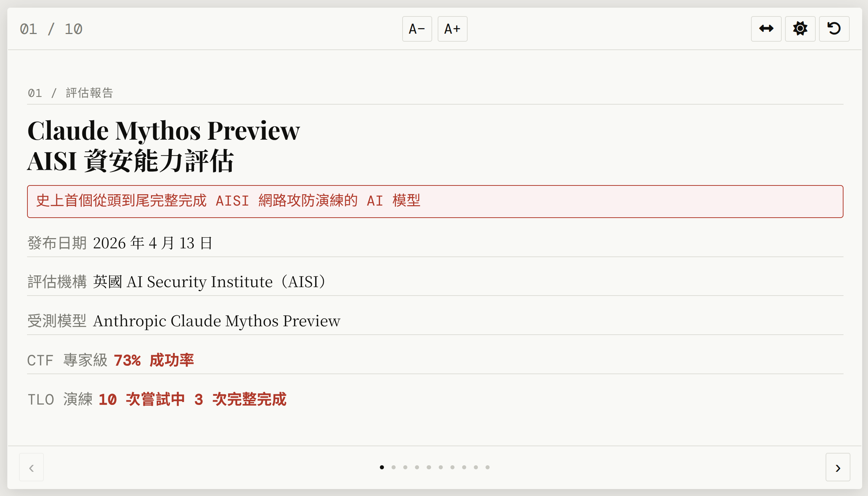Click the label CTF 專家級
Image resolution: width=868 pixels, height=496 pixels.
(67, 360)
